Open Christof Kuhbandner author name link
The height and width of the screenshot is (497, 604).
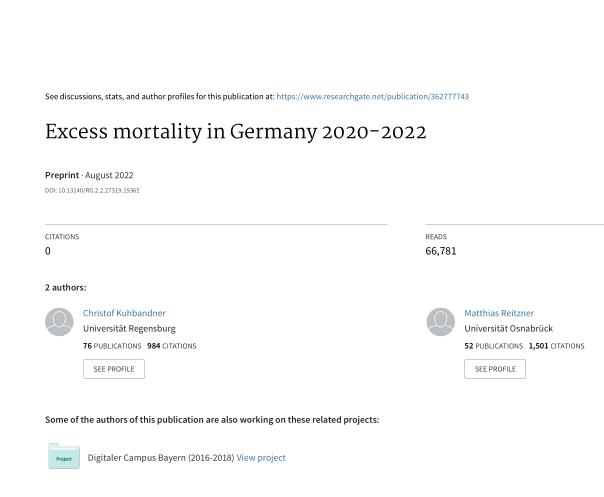[124, 313]
